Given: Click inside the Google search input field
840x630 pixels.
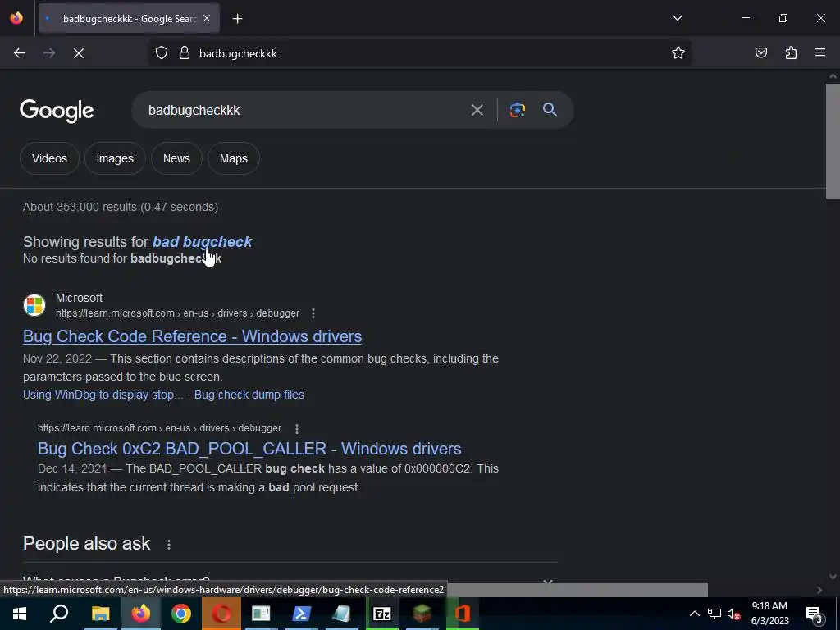Looking at the screenshot, I should 300,111.
